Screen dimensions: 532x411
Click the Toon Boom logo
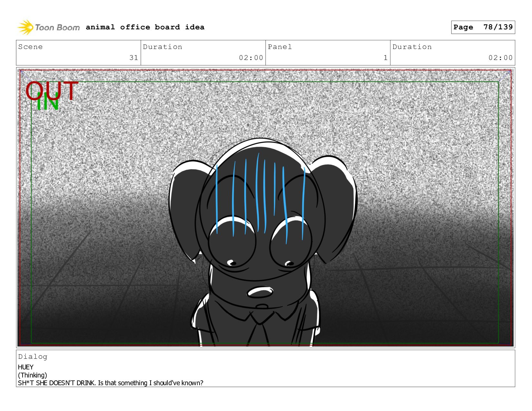click(x=48, y=27)
